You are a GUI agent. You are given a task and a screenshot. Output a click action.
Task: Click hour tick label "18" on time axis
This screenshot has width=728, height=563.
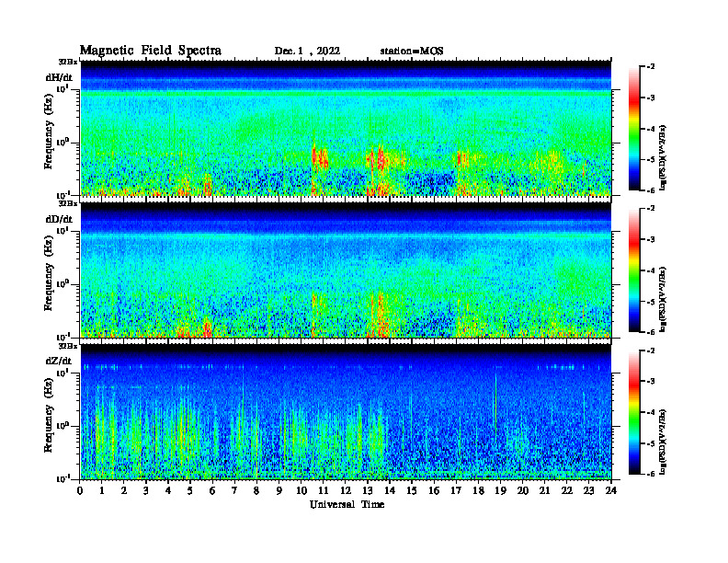point(478,491)
